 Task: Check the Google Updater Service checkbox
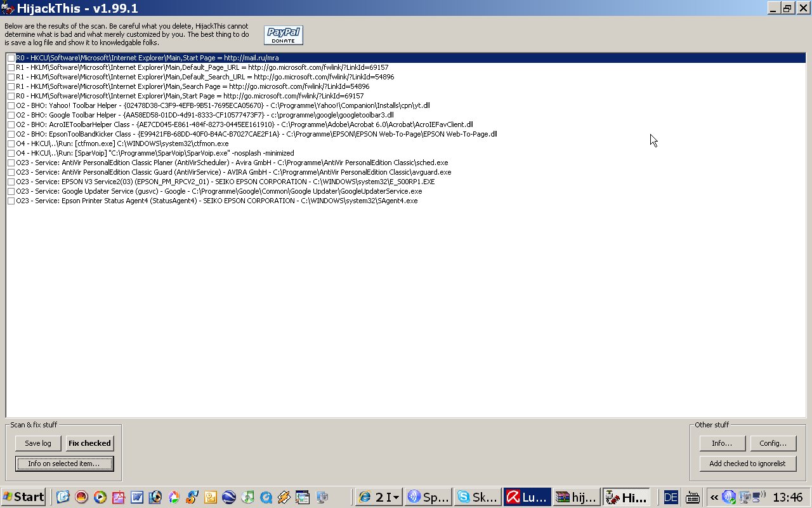coord(11,191)
